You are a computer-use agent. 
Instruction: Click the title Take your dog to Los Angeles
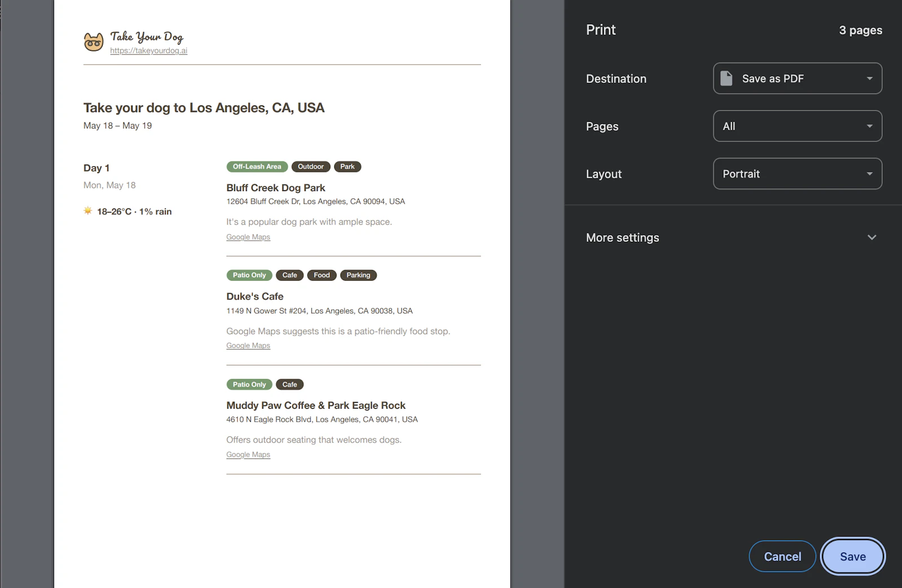pyautogui.click(x=204, y=108)
